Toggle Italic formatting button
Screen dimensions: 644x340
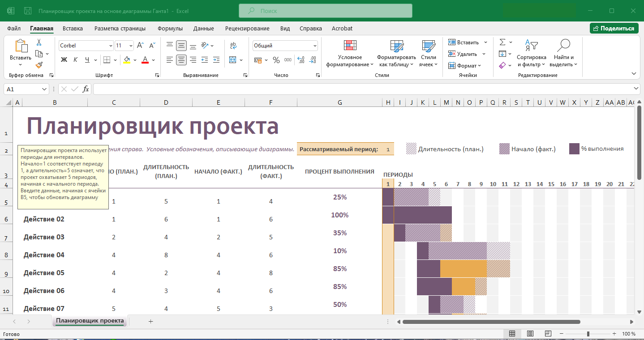[75, 59]
